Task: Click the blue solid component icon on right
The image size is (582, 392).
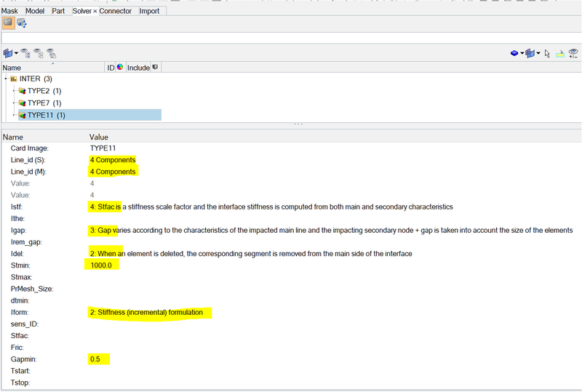Action: click(514, 54)
